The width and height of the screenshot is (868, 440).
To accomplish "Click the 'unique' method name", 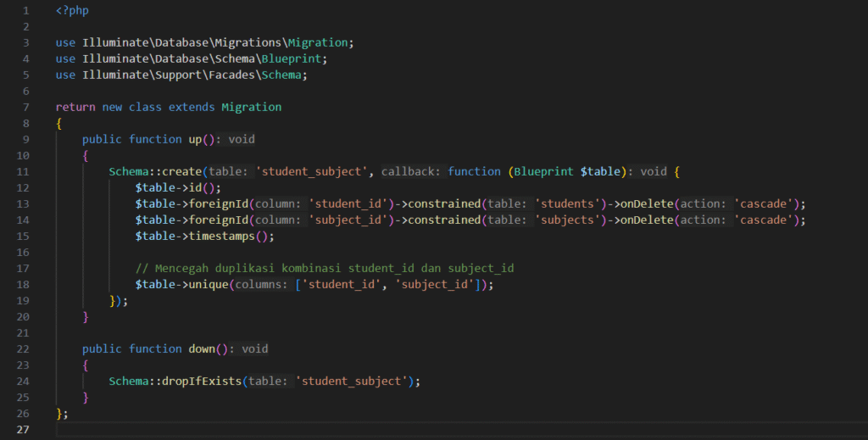I will tap(200, 285).
